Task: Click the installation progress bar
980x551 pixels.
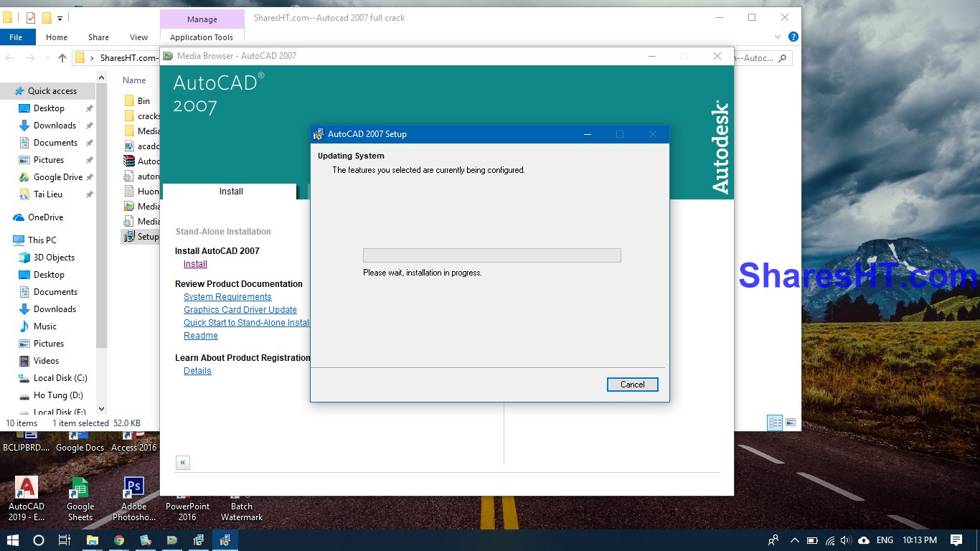Action: tap(491, 255)
